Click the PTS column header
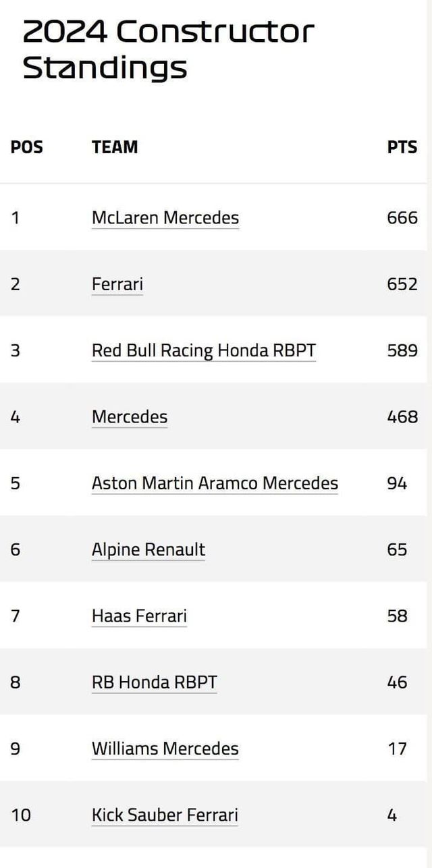432x868 pixels. click(x=402, y=147)
